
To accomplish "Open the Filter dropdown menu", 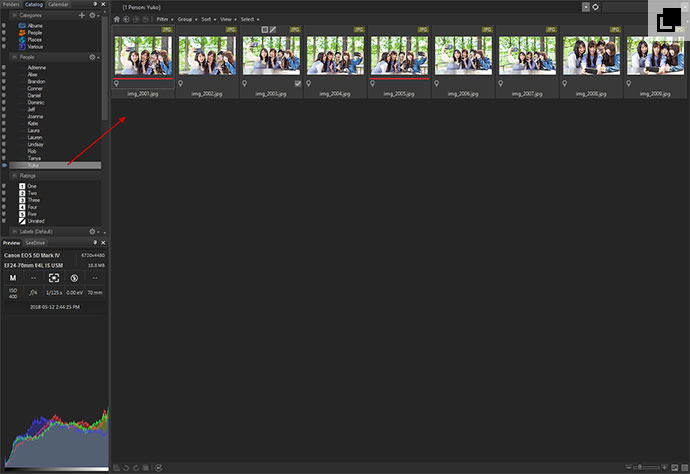I will click(164, 19).
